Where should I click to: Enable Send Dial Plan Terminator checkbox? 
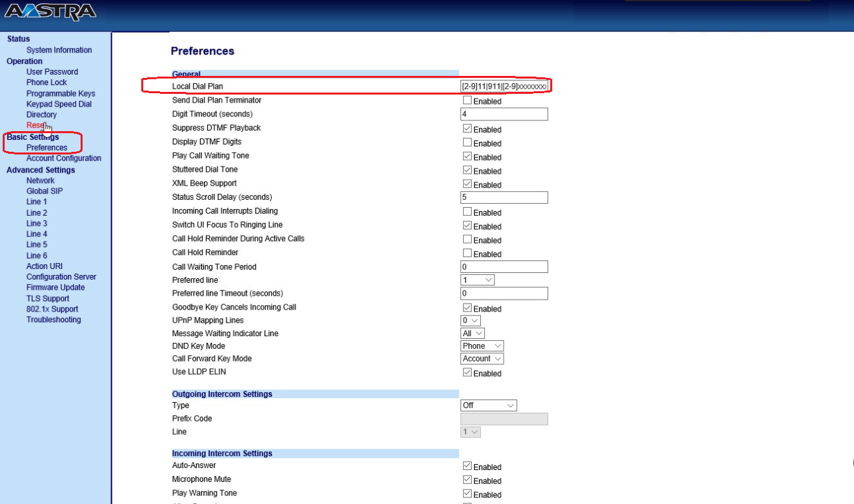pyautogui.click(x=468, y=101)
